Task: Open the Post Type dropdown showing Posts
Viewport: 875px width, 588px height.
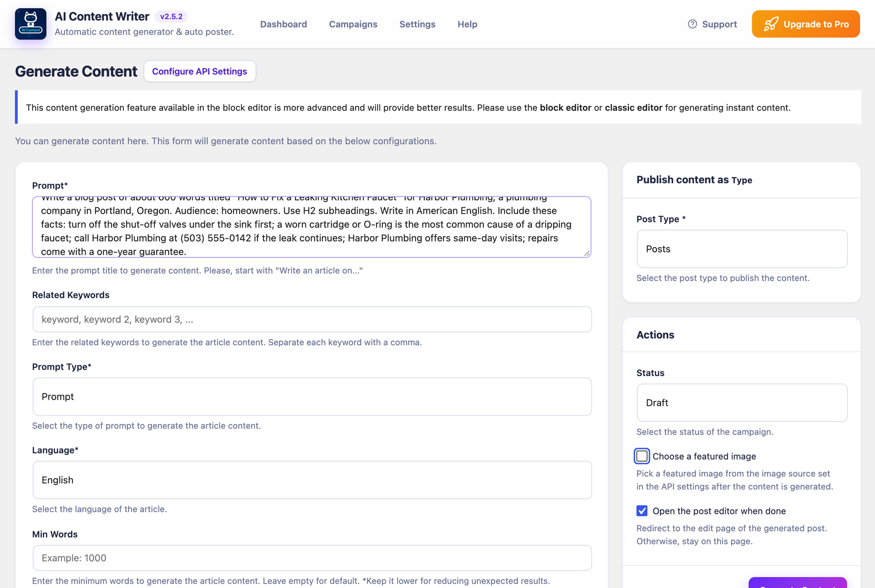Action: 742,249
